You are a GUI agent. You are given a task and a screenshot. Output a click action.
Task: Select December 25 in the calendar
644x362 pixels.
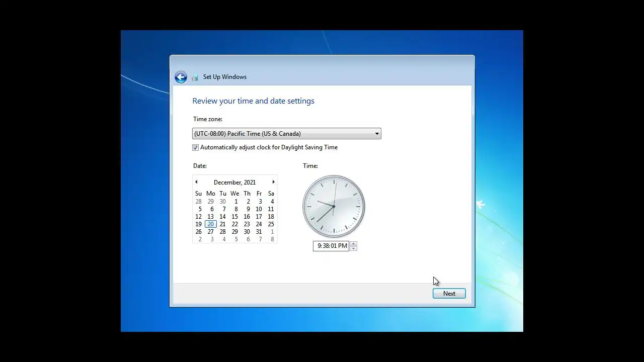click(x=271, y=224)
